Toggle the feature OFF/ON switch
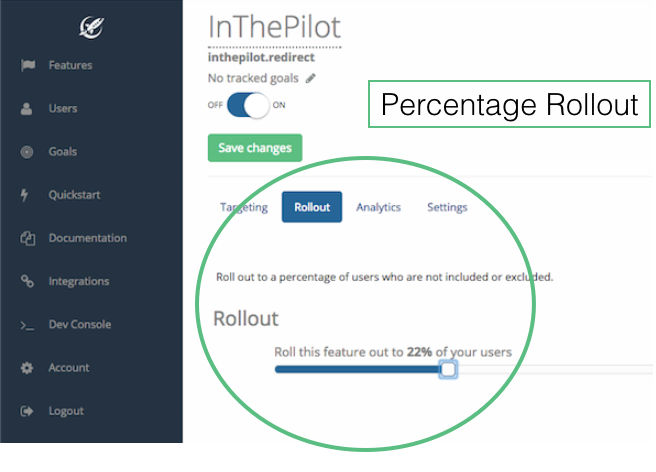The height and width of the screenshot is (472, 656). coord(249,105)
